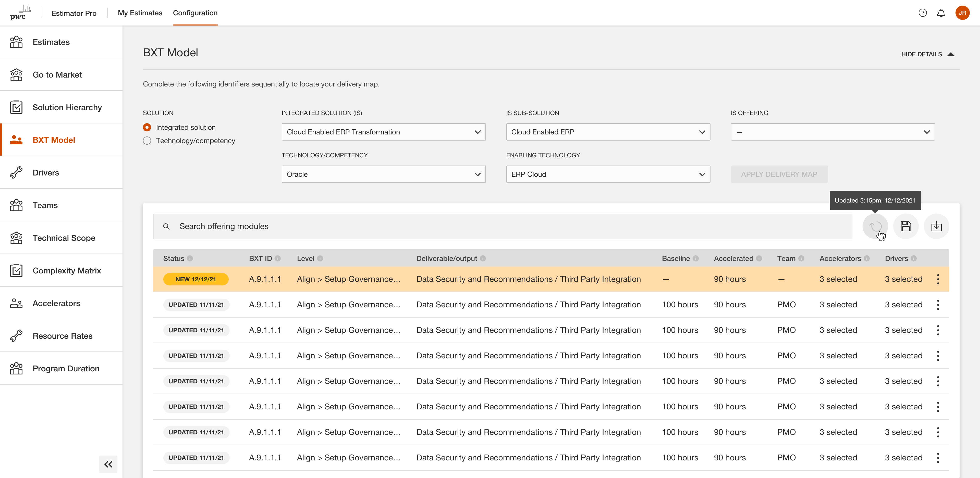Click the Complexity Matrix sidebar icon
Viewport: 980px width, 478px height.
[16, 270]
